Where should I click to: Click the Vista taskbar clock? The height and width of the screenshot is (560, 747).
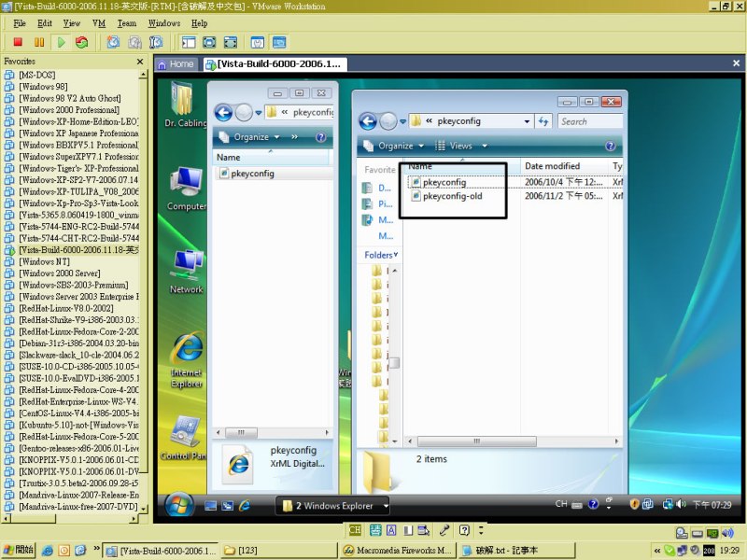[x=712, y=505]
